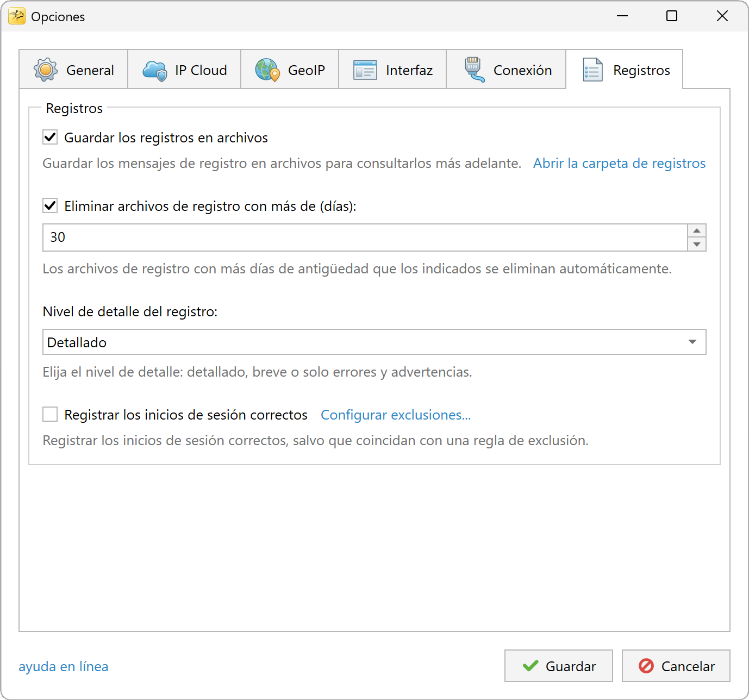Click the app icon in the title bar
The height and width of the screenshot is (700, 749).
tap(17, 16)
